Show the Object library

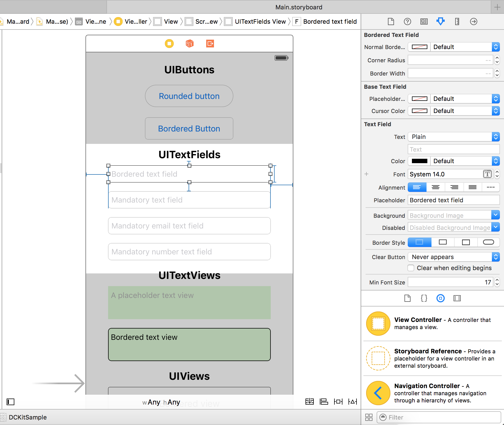point(441,298)
